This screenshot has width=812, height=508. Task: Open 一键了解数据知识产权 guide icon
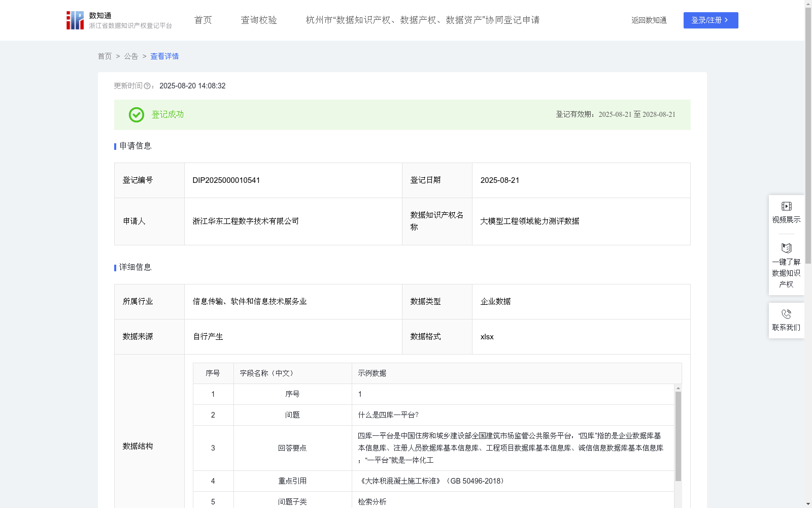(x=786, y=248)
